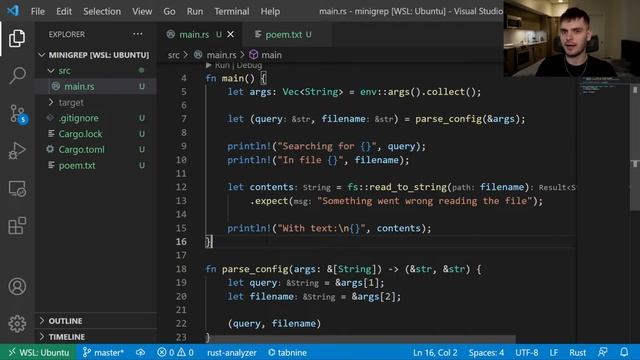640x360 pixels.
Task: Click the WSL: Ubuntu remote indicator
Action: click(x=39, y=352)
